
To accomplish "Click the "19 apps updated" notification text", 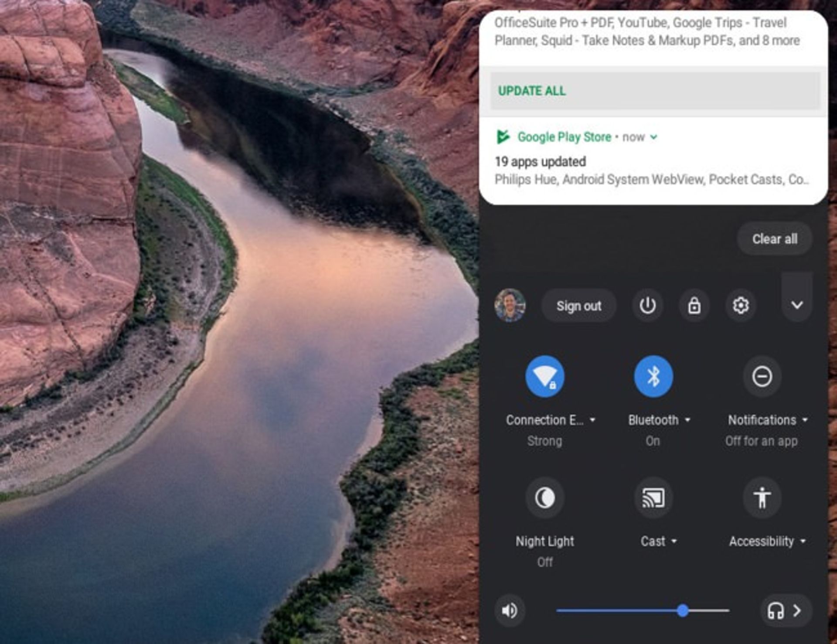I will pyautogui.click(x=540, y=162).
